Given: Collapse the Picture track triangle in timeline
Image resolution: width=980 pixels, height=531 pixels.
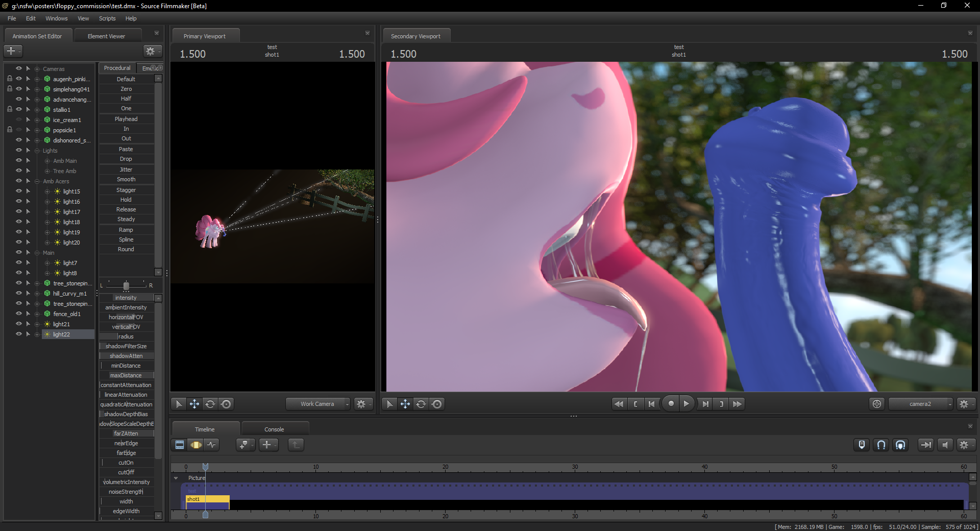Looking at the screenshot, I should [176, 478].
